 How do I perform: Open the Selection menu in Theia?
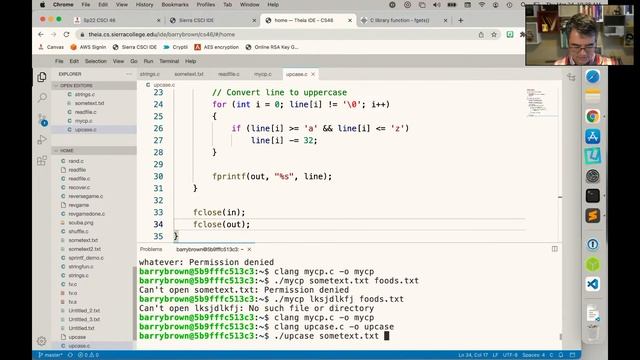tap(96, 61)
